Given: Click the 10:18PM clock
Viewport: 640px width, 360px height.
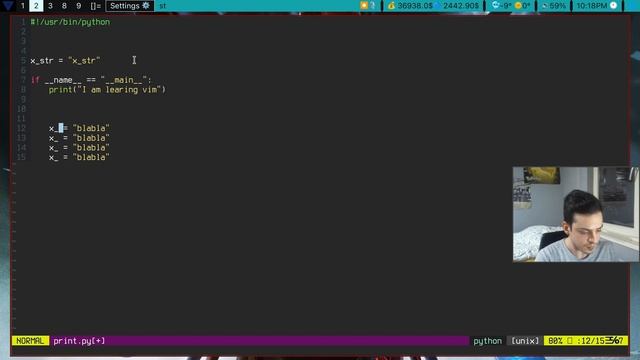Looking at the screenshot, I should [x=591, y=6].
